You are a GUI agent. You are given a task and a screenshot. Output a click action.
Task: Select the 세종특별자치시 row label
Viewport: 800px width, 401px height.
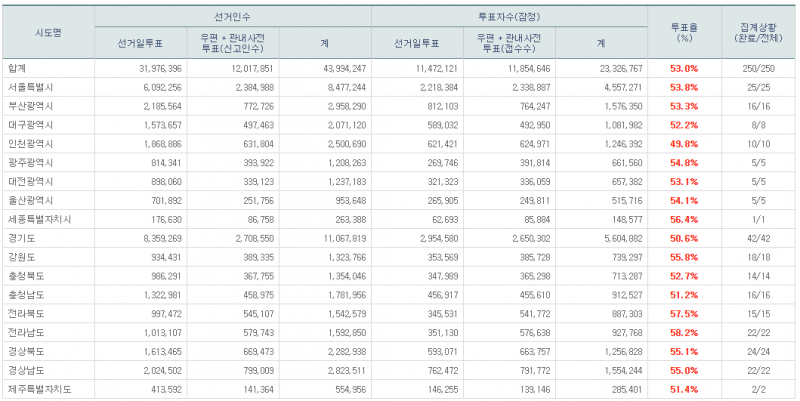pos(39,219)
